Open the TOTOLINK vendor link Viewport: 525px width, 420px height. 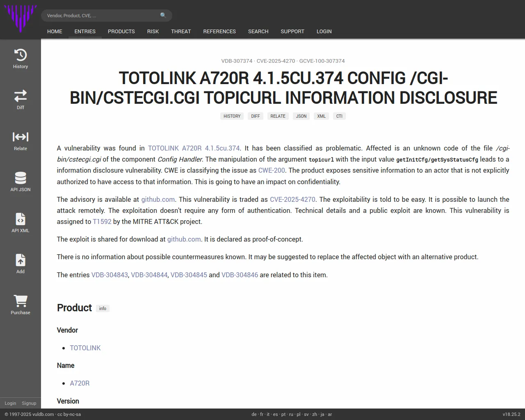click(x=85, y=348)
